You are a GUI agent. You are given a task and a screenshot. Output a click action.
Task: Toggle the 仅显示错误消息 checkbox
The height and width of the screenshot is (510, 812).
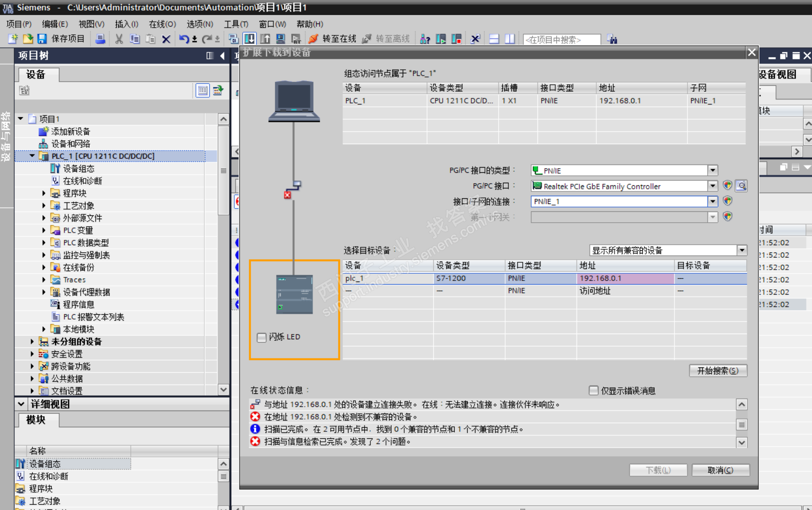pyautogui.click(x=593, y=390)
